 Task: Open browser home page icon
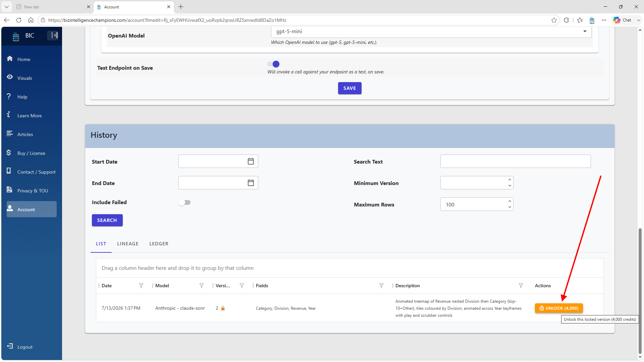[31, 20]
